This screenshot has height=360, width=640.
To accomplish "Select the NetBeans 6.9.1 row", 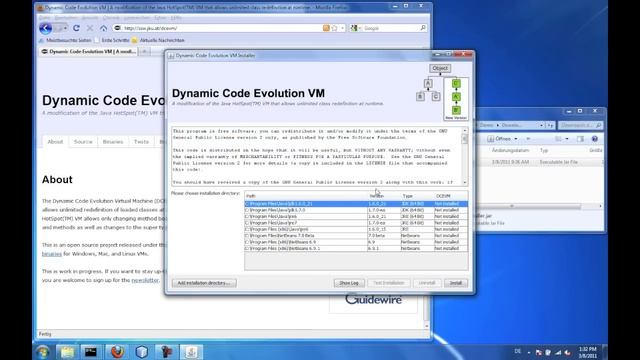I will pos(356,249).
